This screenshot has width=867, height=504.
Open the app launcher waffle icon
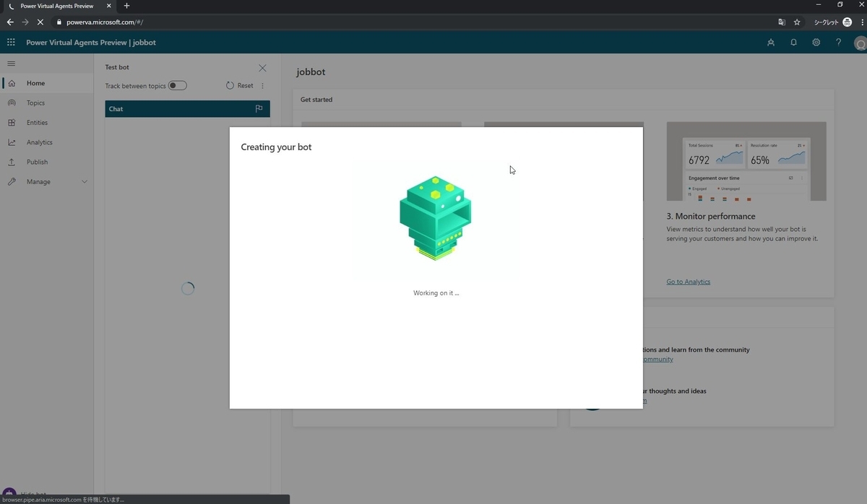(x=11, y=43)
